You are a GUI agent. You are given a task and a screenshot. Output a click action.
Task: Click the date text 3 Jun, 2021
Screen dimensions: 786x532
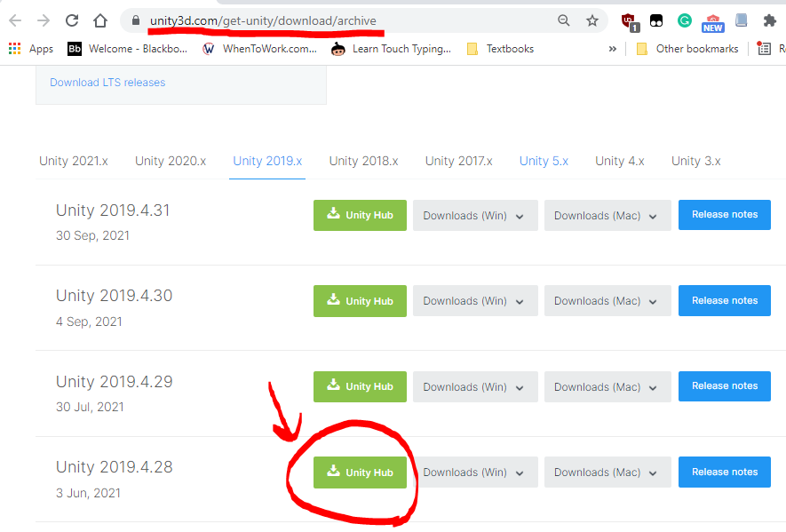click(88, 493)
